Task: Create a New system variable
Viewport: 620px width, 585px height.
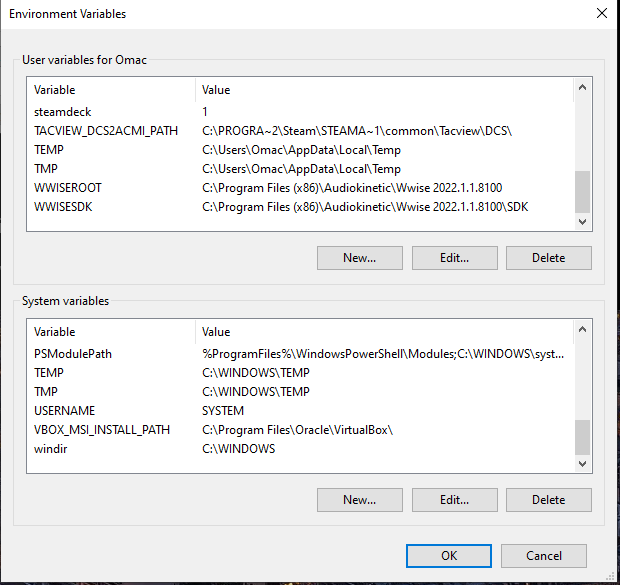Action: coord(359,499)
